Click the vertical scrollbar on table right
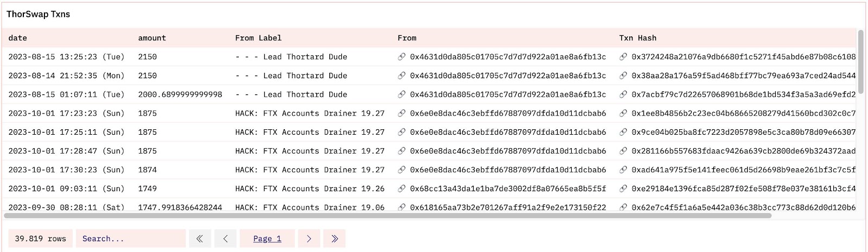 pos(861,61)
